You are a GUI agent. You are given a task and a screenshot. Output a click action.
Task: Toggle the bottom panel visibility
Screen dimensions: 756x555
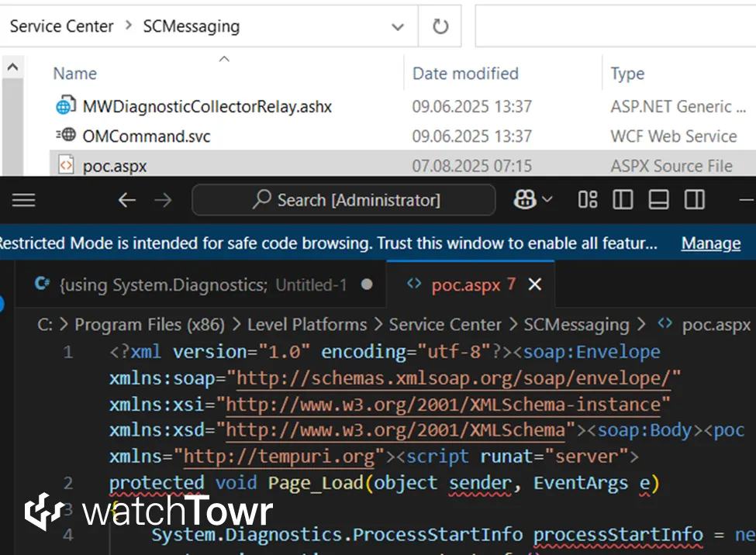click(x=658, y=199)
